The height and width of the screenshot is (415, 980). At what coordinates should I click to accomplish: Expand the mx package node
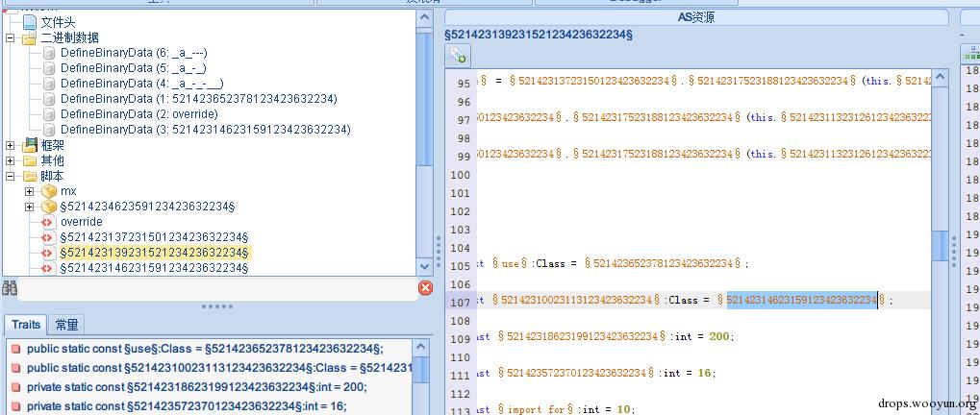click(30, 191)
